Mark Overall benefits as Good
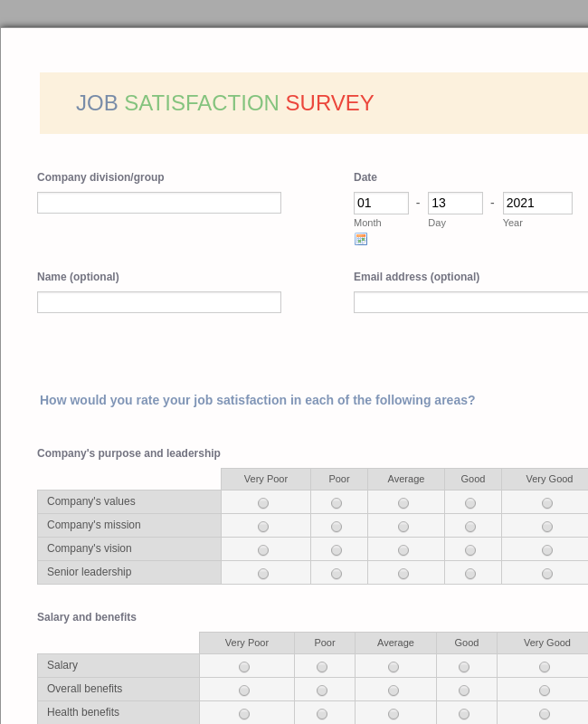Viewport: 588px width, 724px height. 463,690
